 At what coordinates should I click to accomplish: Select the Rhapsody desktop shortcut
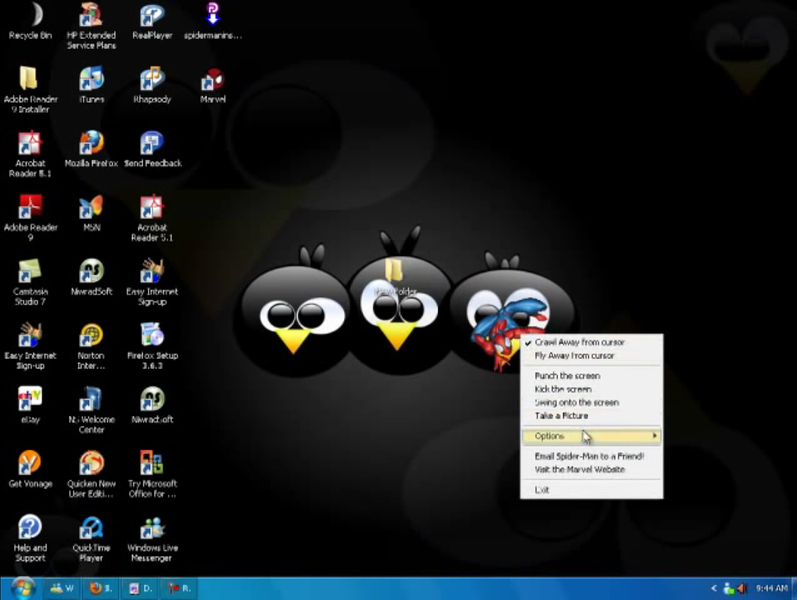pyautogui.click(x=152, y=84)
